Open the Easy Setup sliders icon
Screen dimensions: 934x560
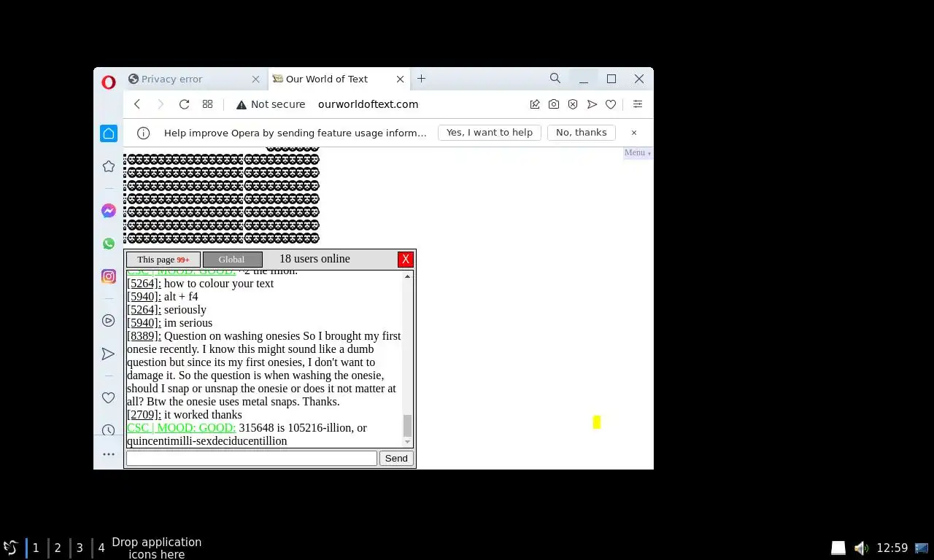coord(637,104)
